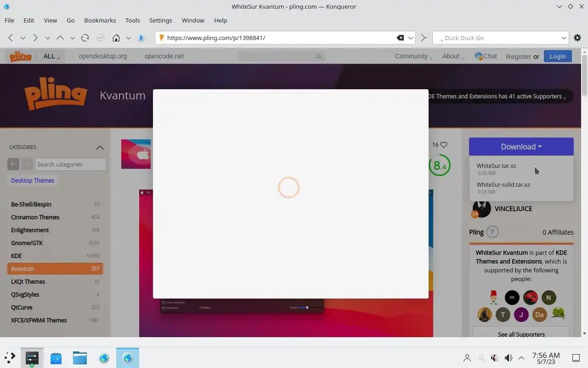This screenshot has width=588, height=368.
Task: Expand the About menu
Action: (453, 56)
